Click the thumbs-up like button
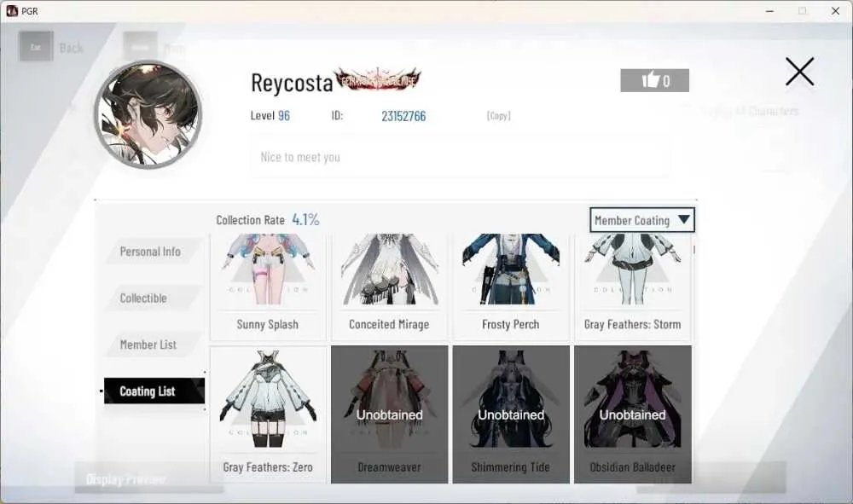Image resolution: width=853 pixels, height=504 pixels. [x=654, y=80]
